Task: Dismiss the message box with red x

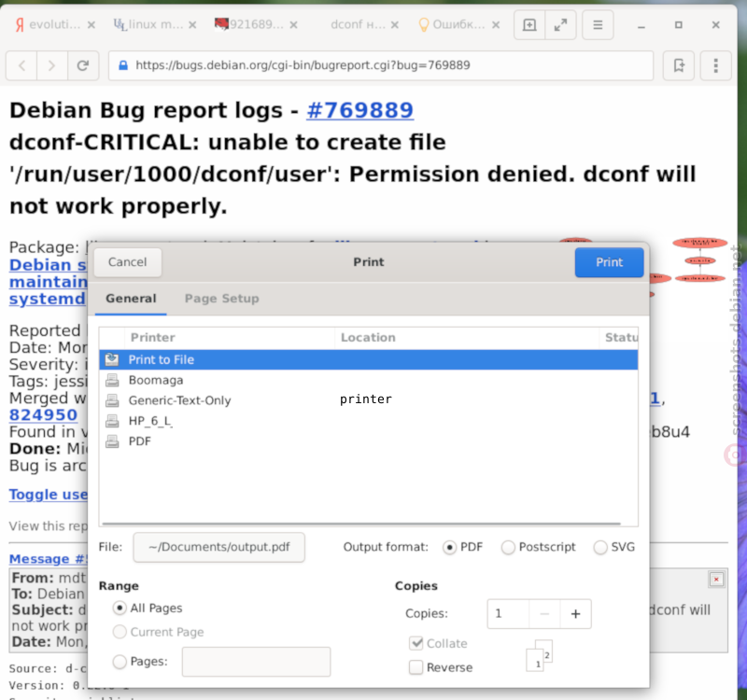Action: [716, 579]
